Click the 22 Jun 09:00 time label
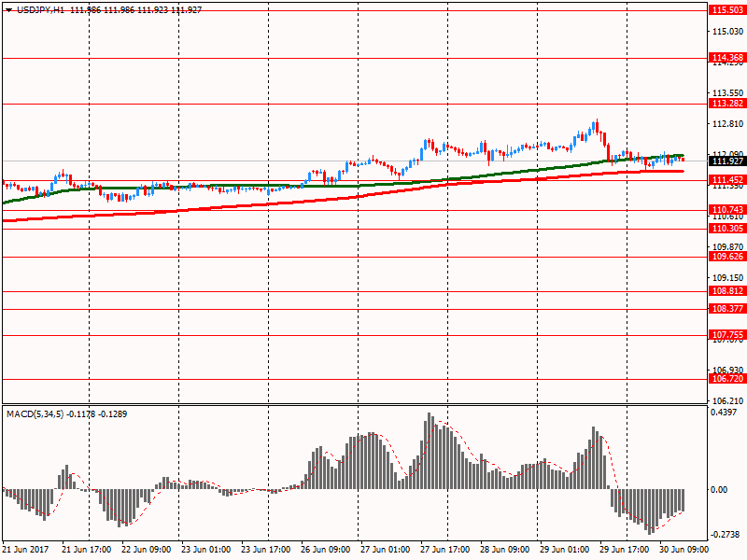Screen dimensions: 747x560 (x=147, y=550)
